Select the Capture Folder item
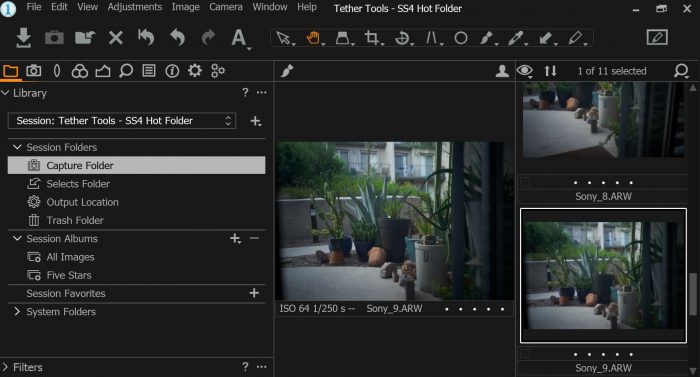This screenshot has width=700, height=377. (x=137, y=165)
